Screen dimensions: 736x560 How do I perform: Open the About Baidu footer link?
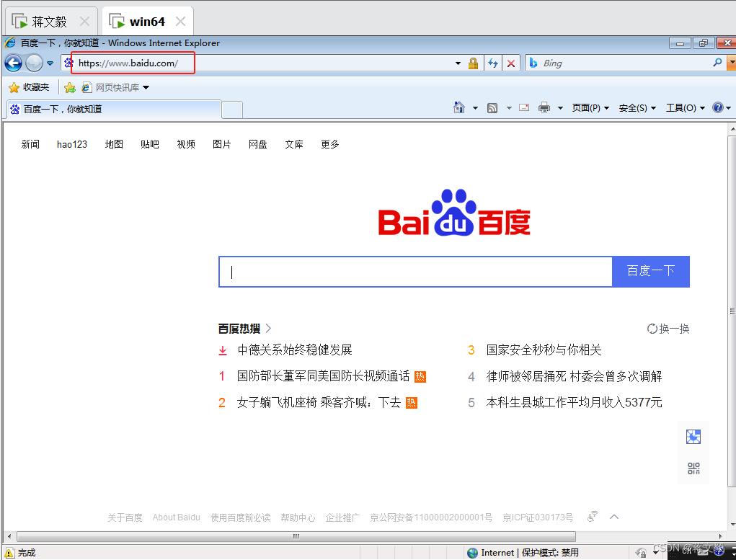tap(177, 517)
